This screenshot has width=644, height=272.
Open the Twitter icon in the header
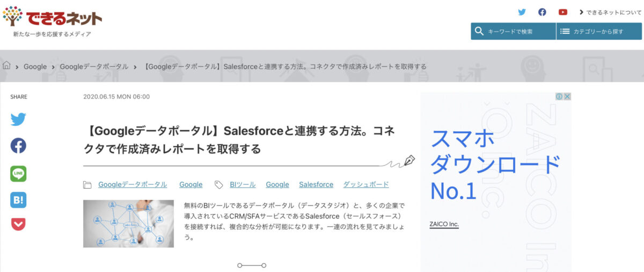pyautogui.click(x=522, y=12)
